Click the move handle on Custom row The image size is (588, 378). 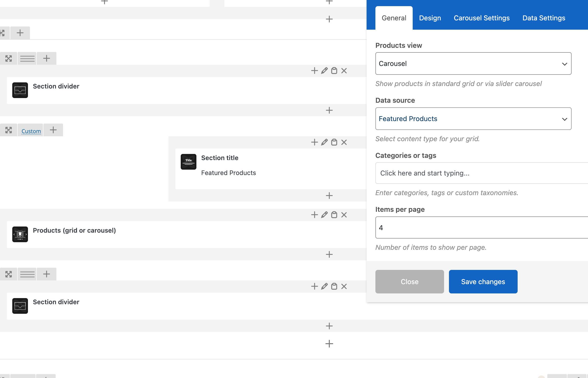pos(9,130)
